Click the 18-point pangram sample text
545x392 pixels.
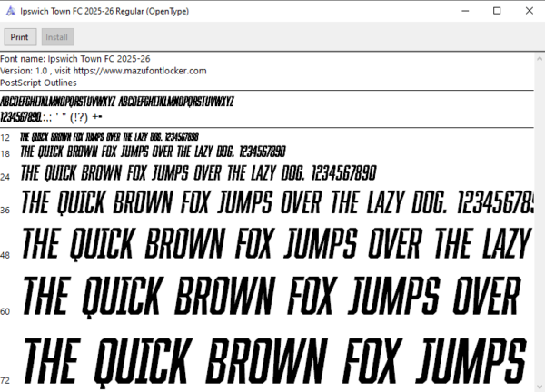tap(153, 152)
